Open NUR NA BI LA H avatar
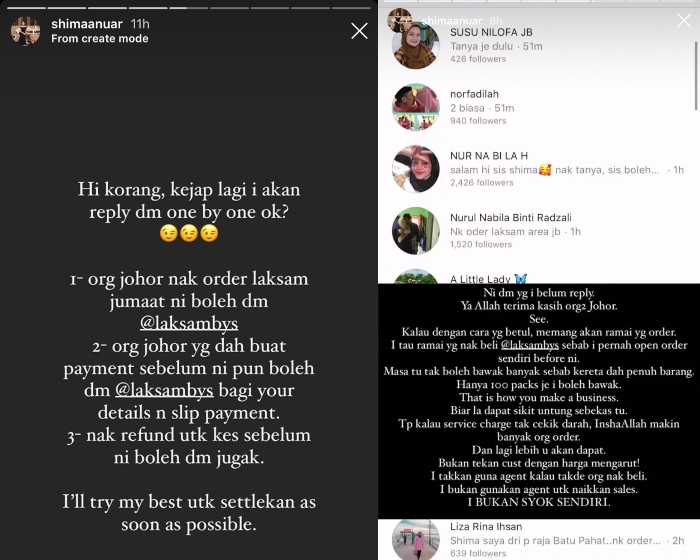Image resolution: width=700 pixels, height=560 pixels. pos(416,169)
